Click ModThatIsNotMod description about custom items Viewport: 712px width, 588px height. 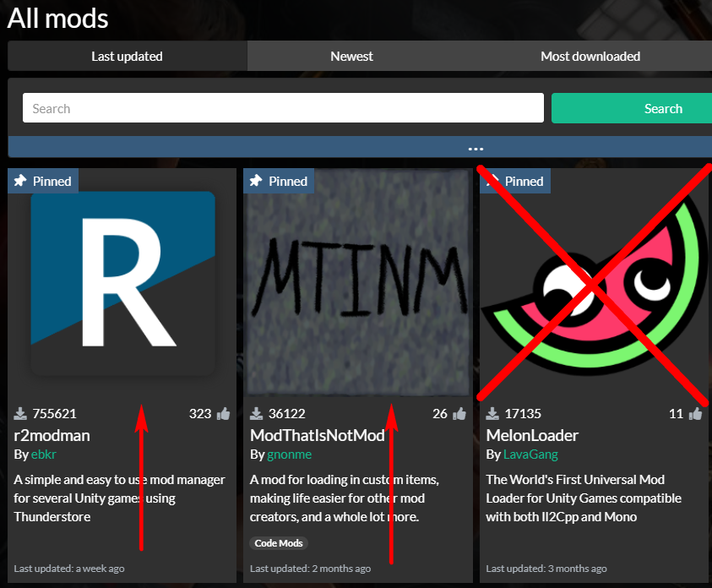pos(345,498)
